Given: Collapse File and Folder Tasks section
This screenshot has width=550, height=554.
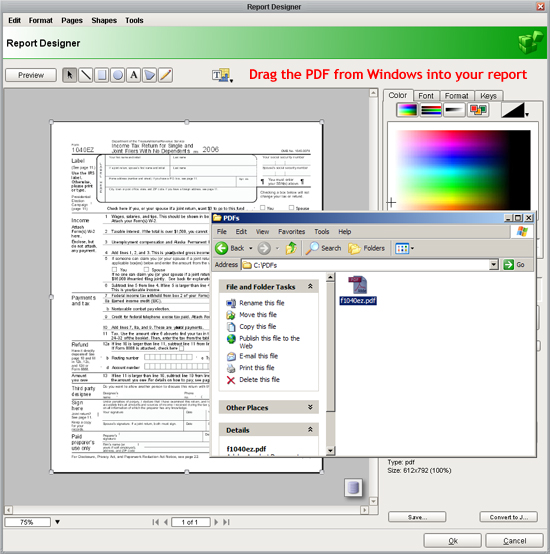Looking at the screenshot, I should 310,287.
